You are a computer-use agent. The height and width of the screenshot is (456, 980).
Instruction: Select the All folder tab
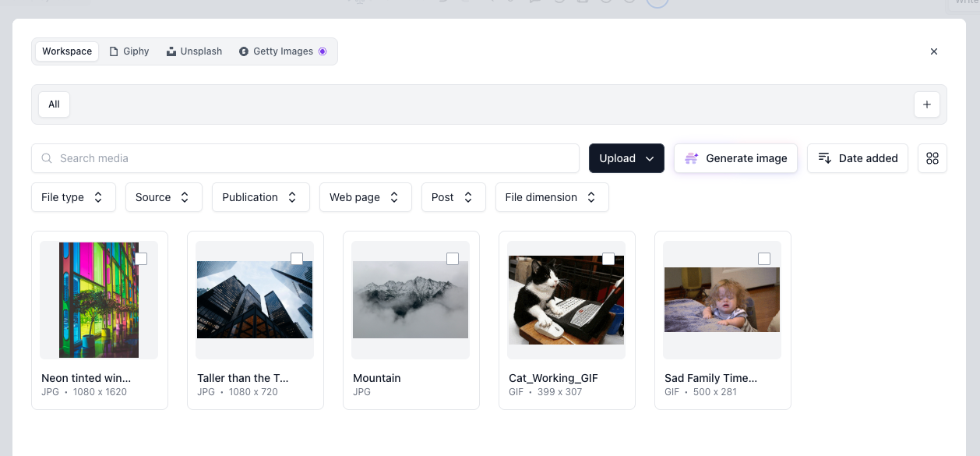tap(54, 104)
